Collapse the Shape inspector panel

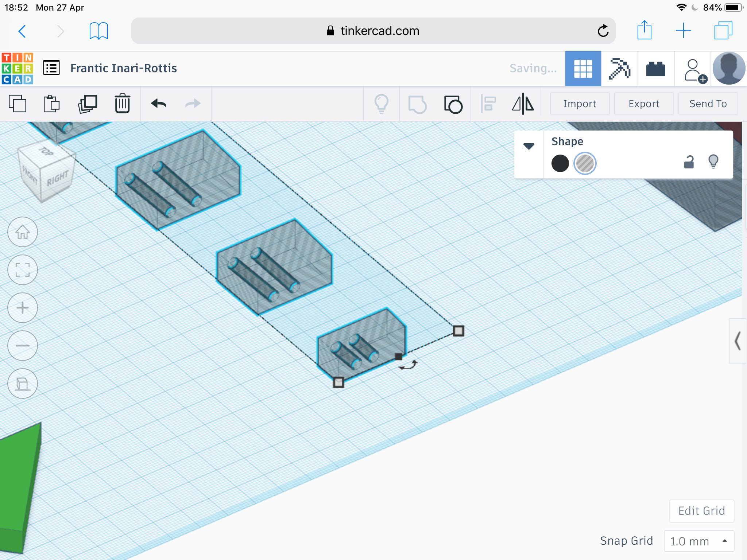click(529, 146)
